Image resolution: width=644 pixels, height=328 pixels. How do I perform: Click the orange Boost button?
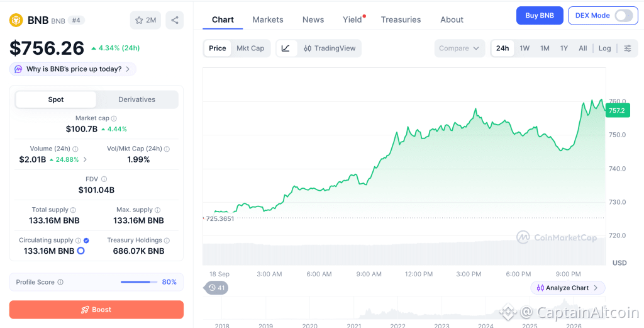pyautogui.click(x=96, y=310)
